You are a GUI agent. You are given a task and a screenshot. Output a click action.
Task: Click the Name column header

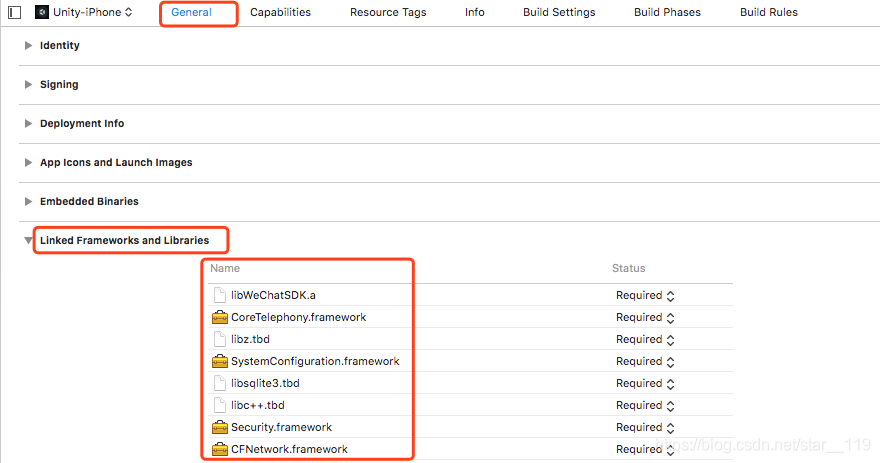(x=224, y=268)
